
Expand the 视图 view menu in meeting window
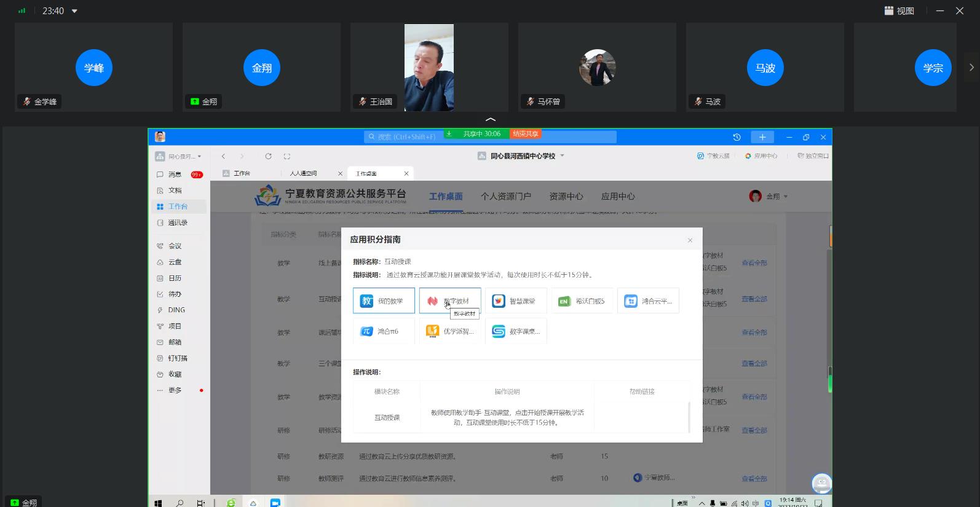coord(899,10)
